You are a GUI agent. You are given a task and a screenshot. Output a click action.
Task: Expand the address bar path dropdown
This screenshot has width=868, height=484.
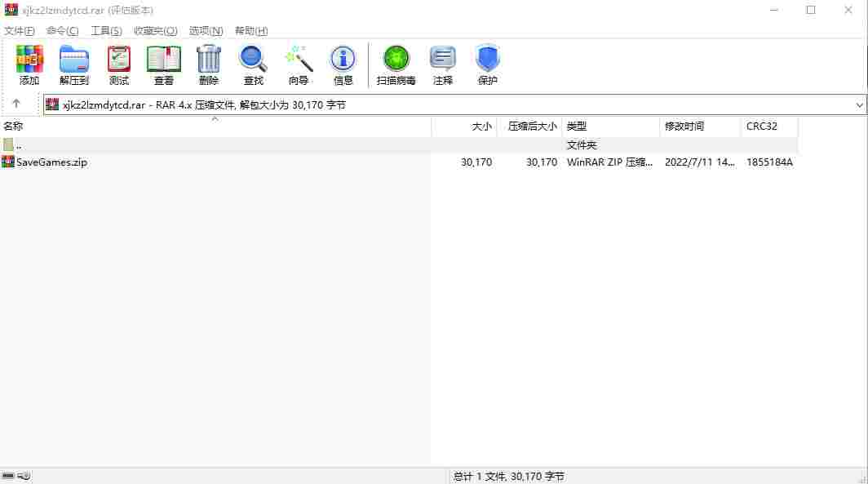tap(859, 104)
